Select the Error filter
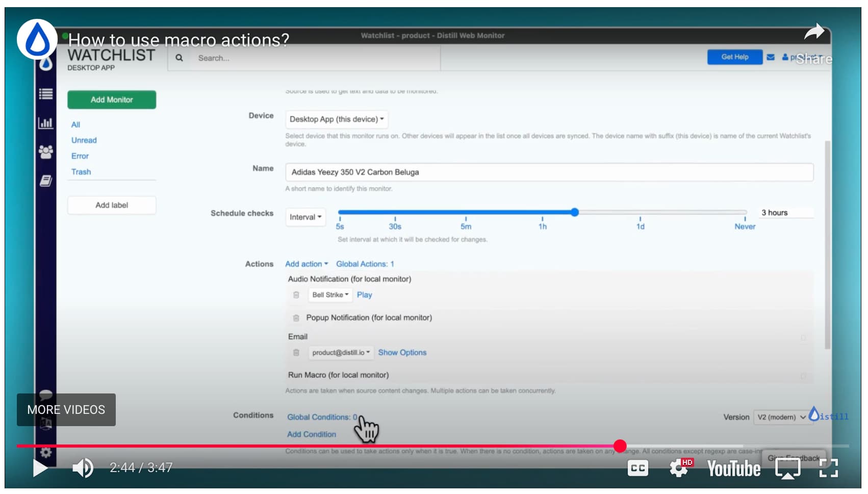This screenshot has height=494, width=868. [80, 156]
